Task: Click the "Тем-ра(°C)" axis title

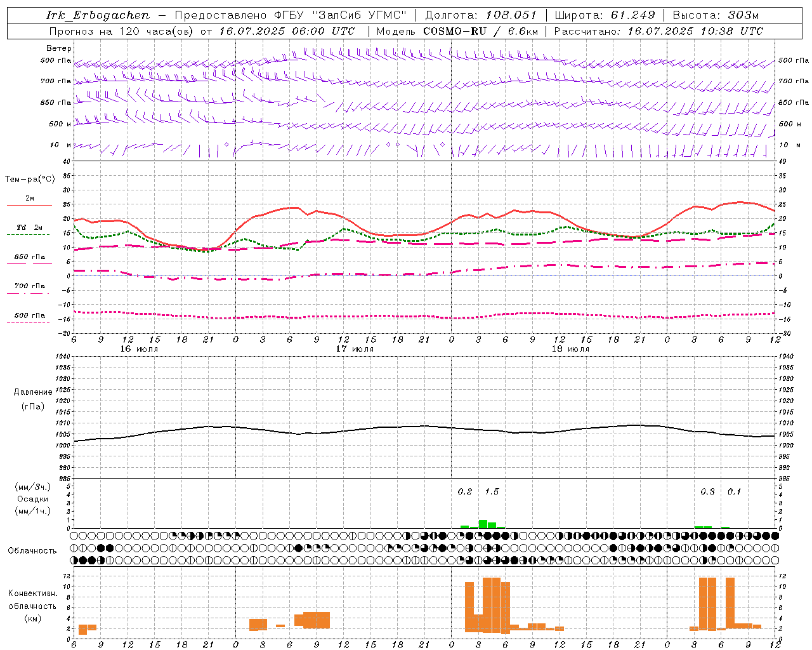Action: (30, 180)
